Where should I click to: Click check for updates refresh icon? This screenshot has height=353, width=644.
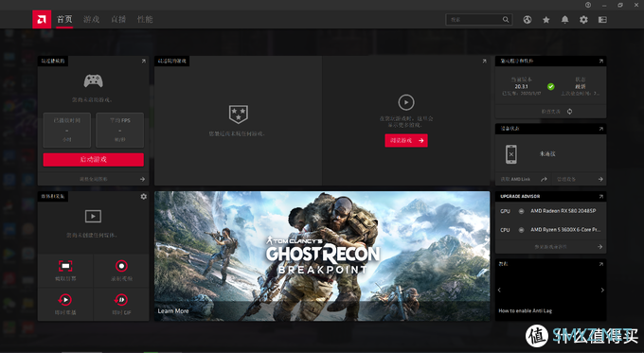(x=570, y=112)
